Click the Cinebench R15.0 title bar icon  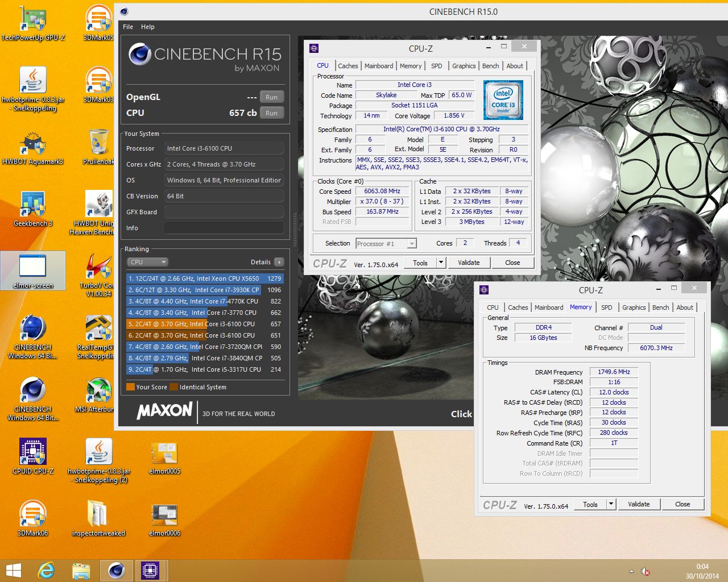pyautogui.click(x=124, y=11)
